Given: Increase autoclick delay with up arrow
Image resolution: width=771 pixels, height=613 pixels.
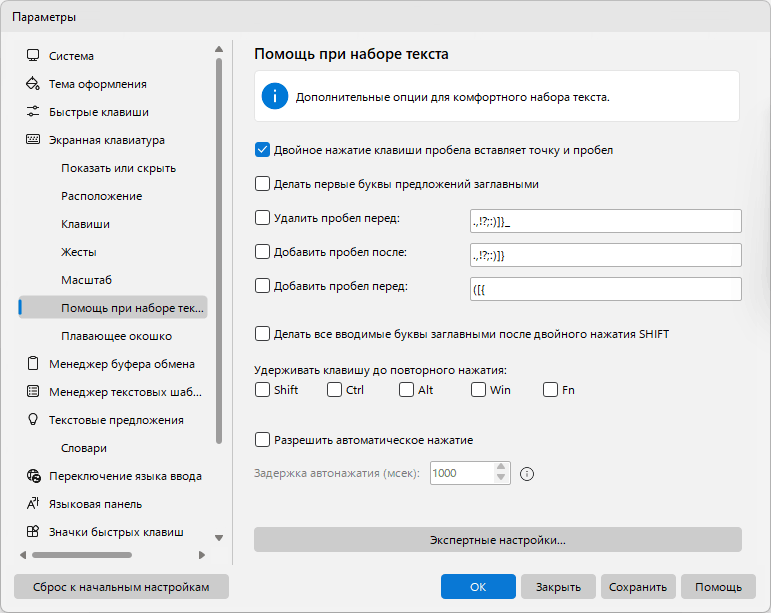Looking at the screenshot, I should click(501, 467).
